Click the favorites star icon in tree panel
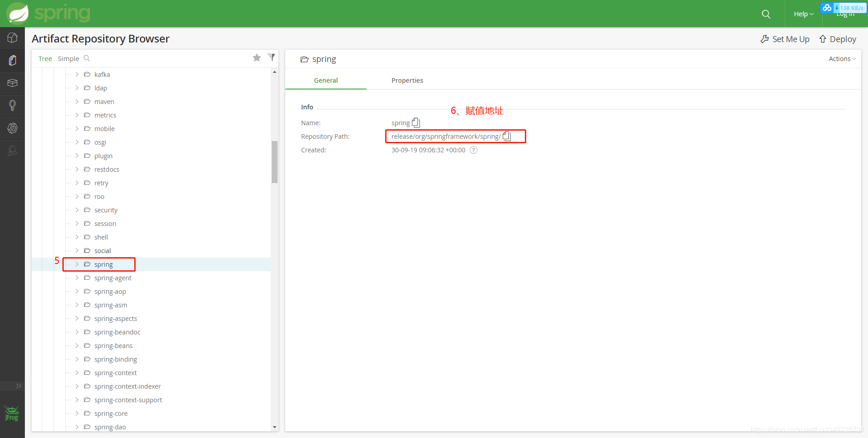The height and width of the screenshot is (438, 868). click(x=257, y=57)
